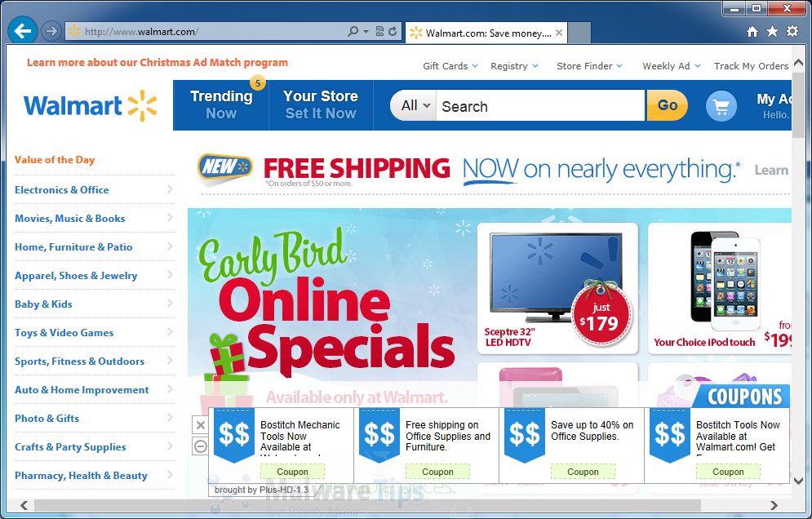Image resolution: width=812 pixels, height=519 pixels.
Task: Click the address bar search magnifier icon
Action: coord(353,32)
